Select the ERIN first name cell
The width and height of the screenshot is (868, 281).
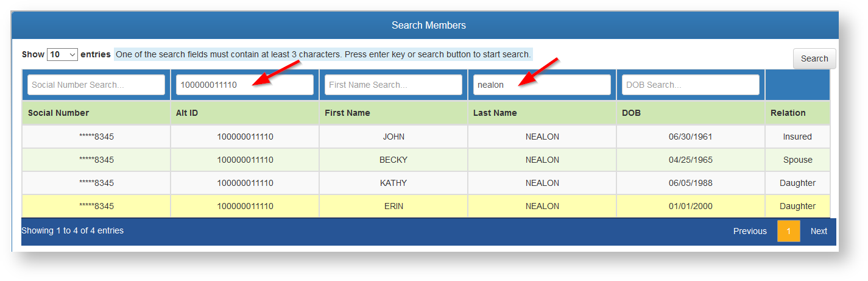pos(393,206)
